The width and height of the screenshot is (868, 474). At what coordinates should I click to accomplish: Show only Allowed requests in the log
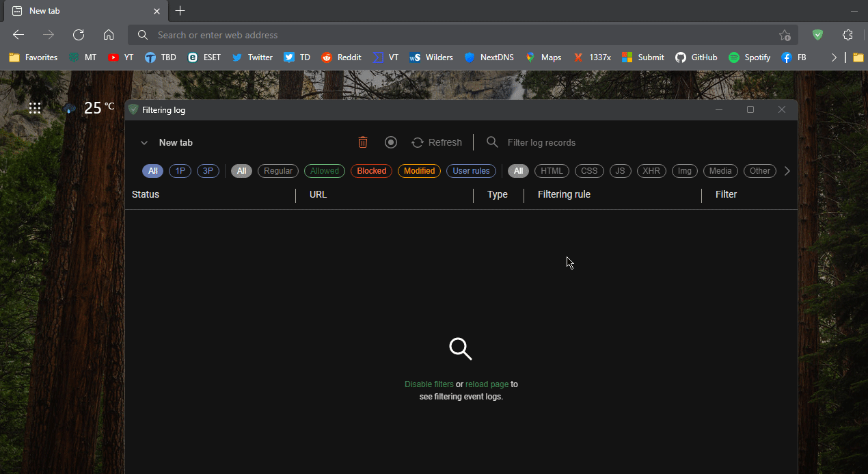(x=324, y=170)
